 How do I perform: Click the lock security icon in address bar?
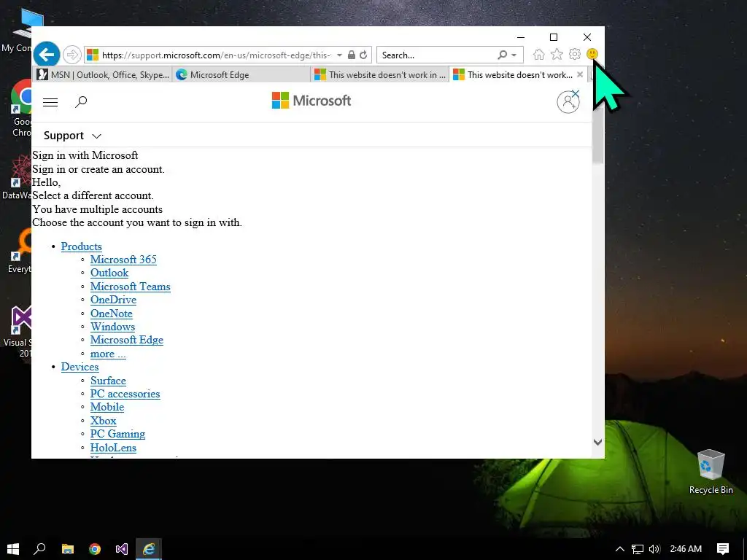pyautogui.click(x=352, y=55)
